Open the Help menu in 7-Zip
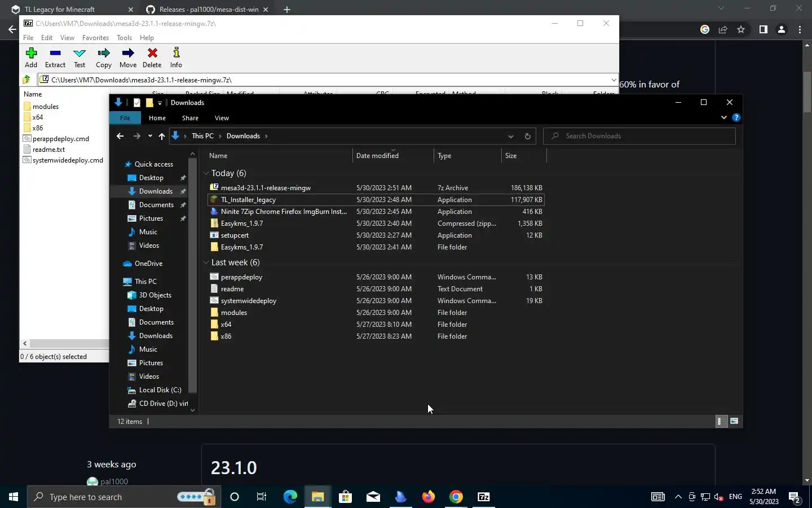 [147, 38]
